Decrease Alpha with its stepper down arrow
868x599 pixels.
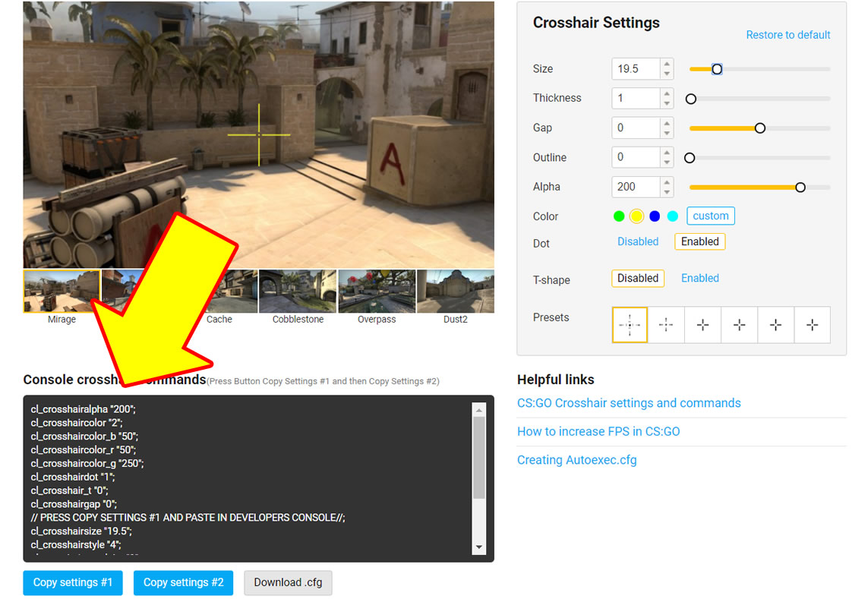coord(666,191)
